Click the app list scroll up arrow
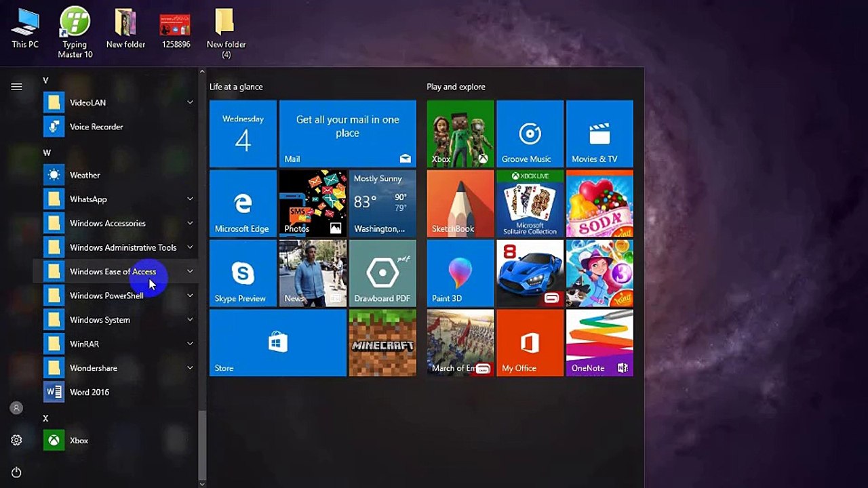 (201, 71)
